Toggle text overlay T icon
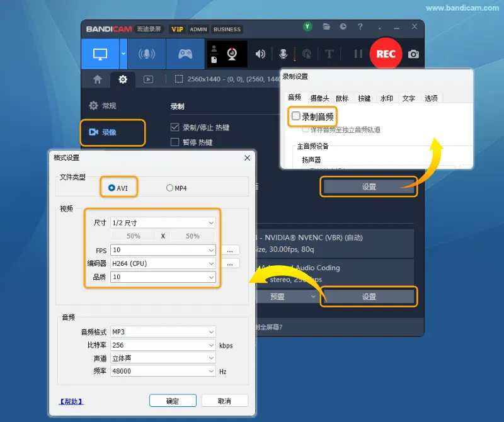Image resolution: width=504 pixels, height=422 pixels. [329, 54]
